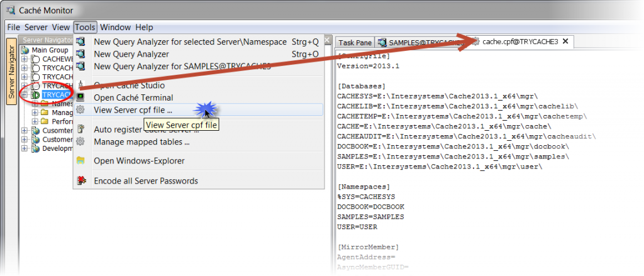This screenshot has height=276, width=644.
Task: Expand the Cusomter group node
Action: pyautogui.click(x=25, y=131)
